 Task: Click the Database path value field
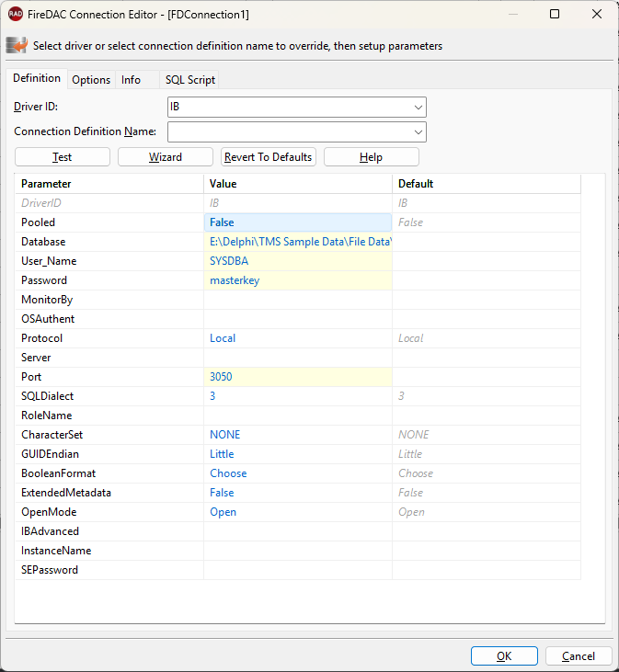[297, 242]
